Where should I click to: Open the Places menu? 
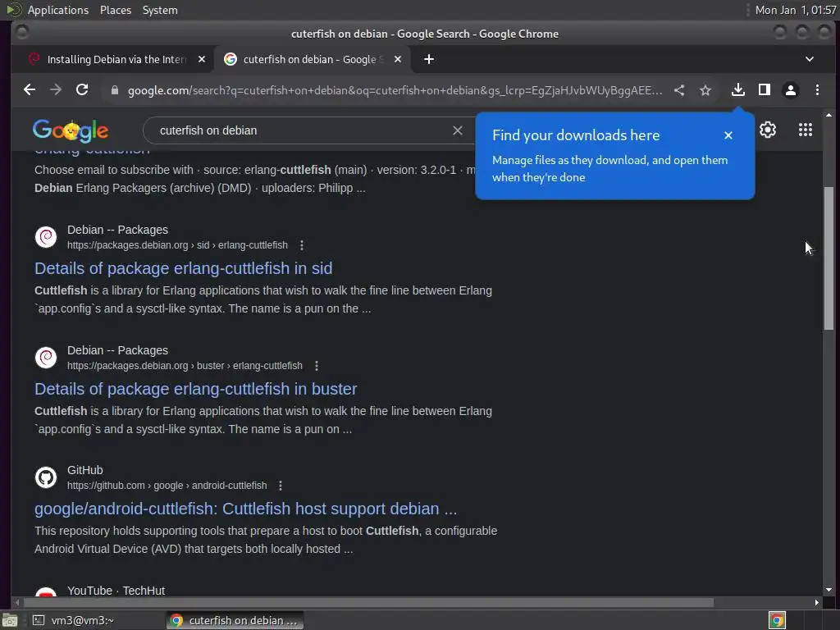115,10
